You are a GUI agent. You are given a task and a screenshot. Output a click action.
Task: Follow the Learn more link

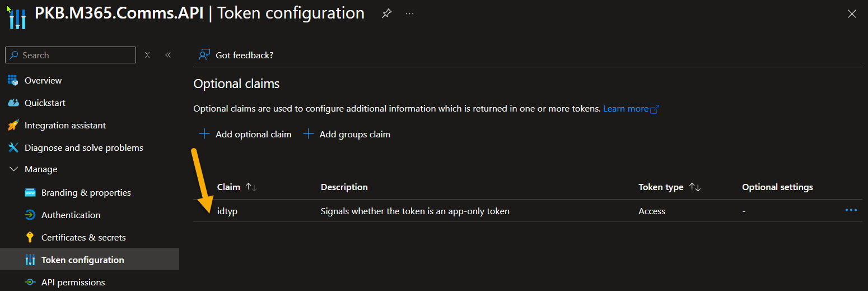pyautogui.click(x=626, y=109)
